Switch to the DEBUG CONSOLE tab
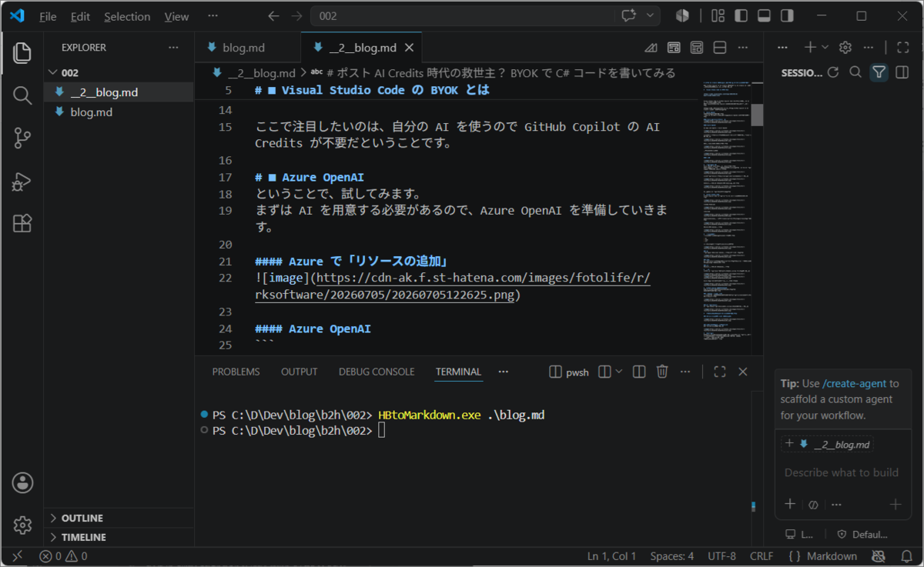 (x=377, y=372)
